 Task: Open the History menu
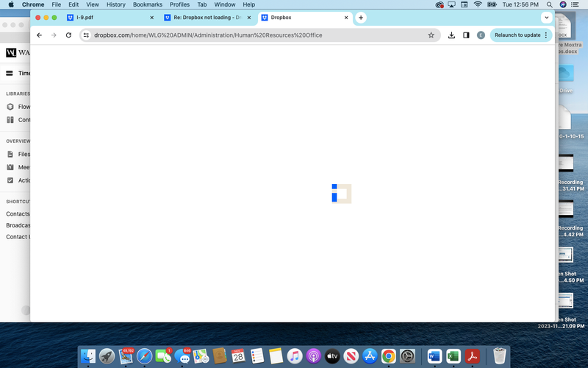coord(116,4)
